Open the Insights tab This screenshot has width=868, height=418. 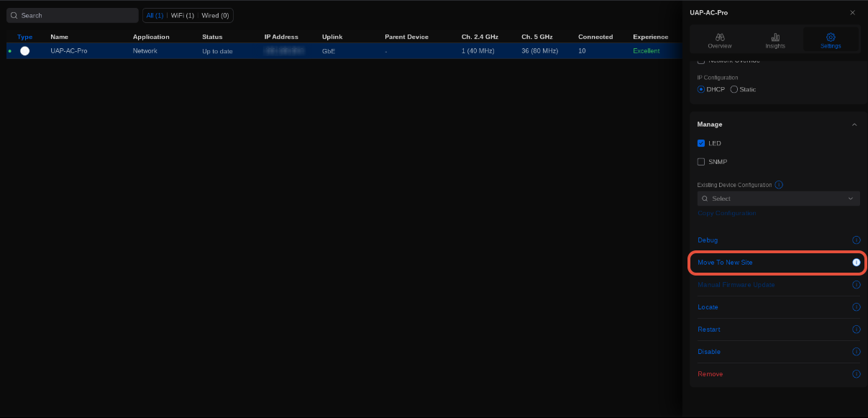[x=775, y=40]
